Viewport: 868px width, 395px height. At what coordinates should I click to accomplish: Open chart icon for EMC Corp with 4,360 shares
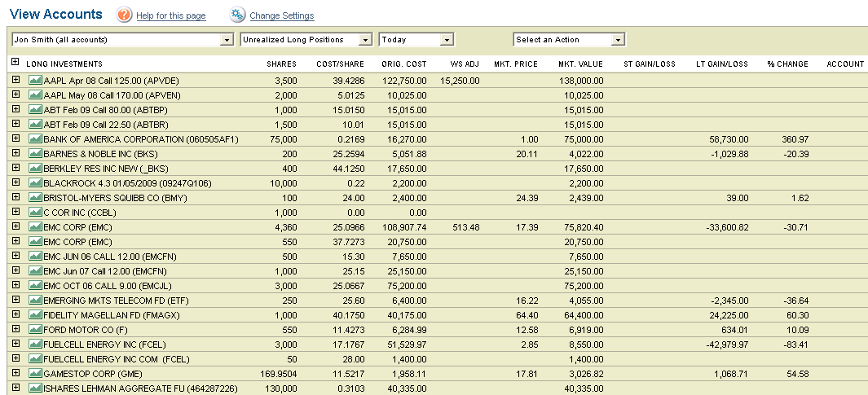click(35, 227)
